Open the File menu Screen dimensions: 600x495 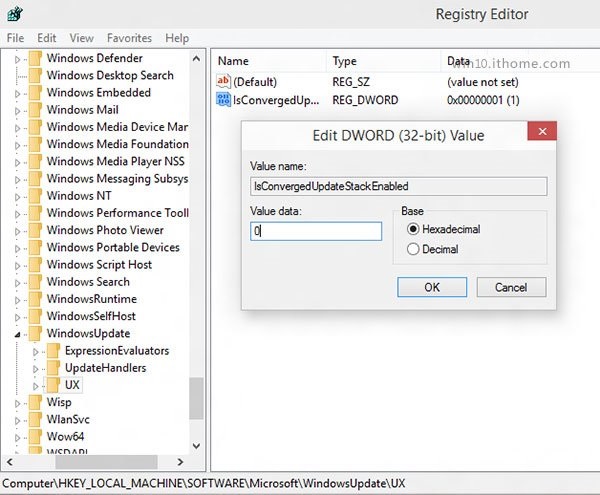click(x=15, y=38)
